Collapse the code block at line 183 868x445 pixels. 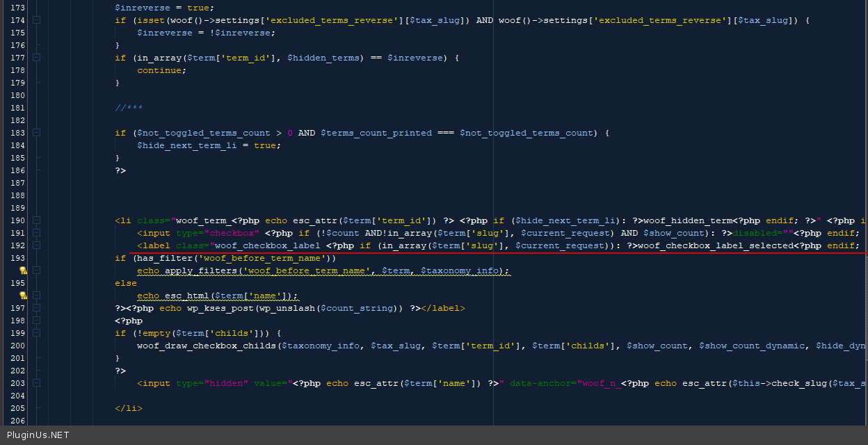pos(36,133)
